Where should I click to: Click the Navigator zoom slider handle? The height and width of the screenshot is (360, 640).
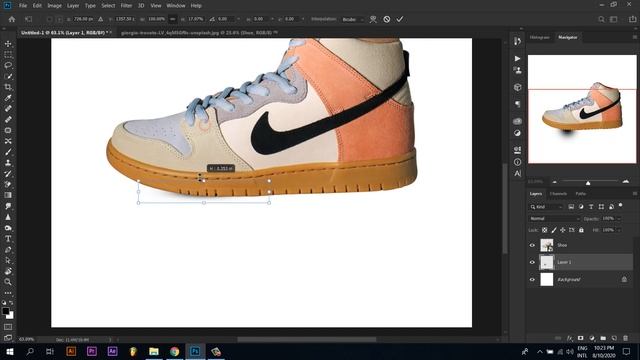coord(588,183)
